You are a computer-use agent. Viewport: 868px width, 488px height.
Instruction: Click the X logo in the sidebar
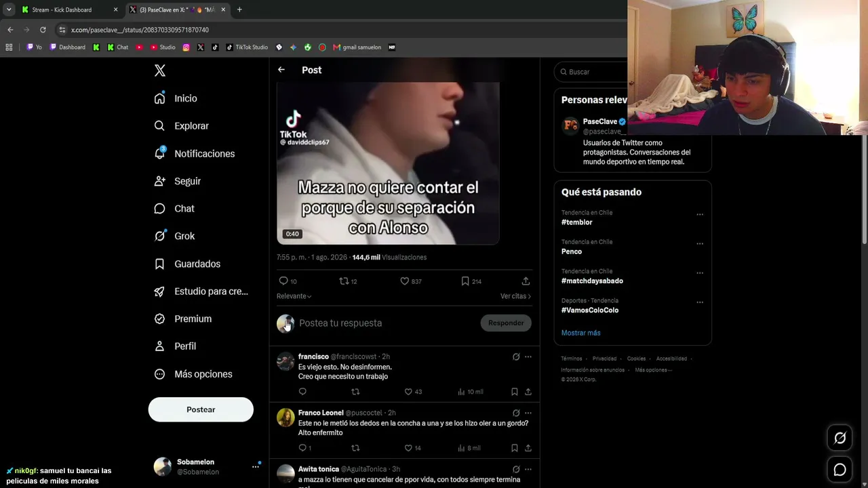pyautogui.click(x=160, y=70)
